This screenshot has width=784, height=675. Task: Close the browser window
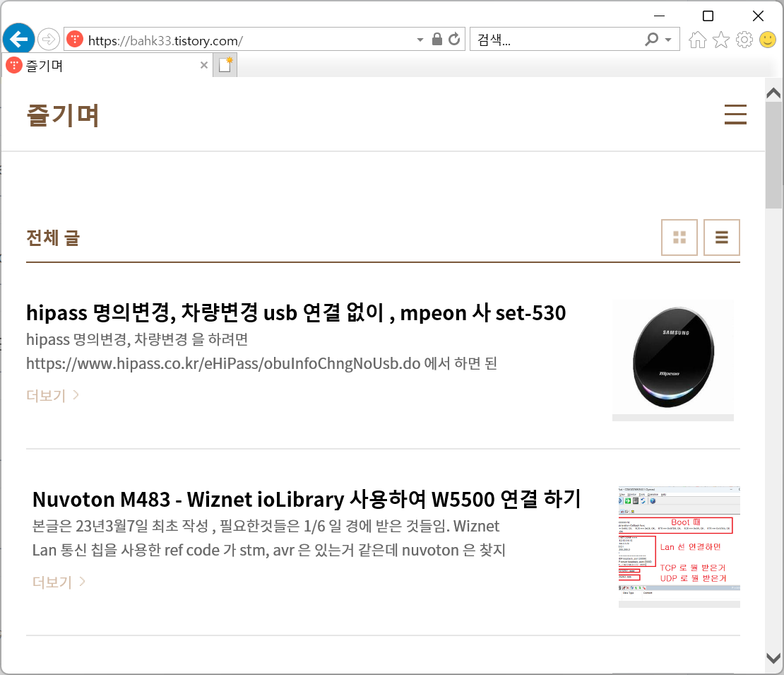pyautogui.click(x=758, y=16)
